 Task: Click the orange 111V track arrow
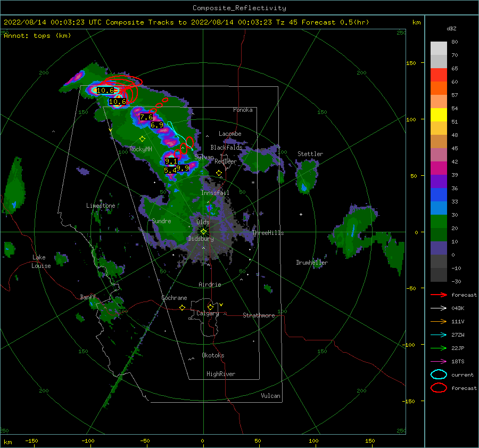point(439,321)
